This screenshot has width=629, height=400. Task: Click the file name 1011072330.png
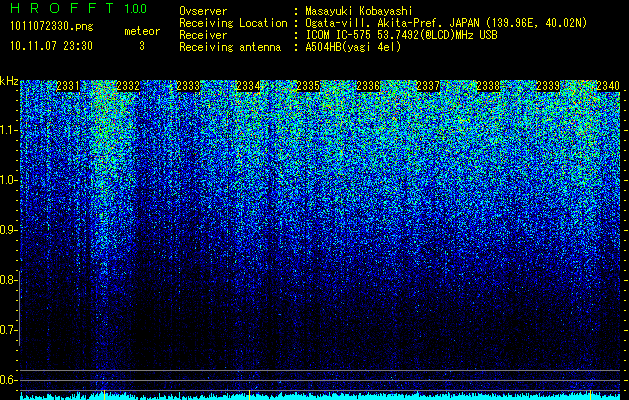point(52,27)
